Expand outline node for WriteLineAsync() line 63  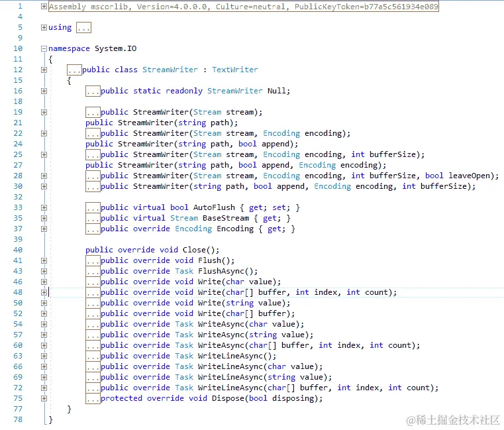[44, 356]
